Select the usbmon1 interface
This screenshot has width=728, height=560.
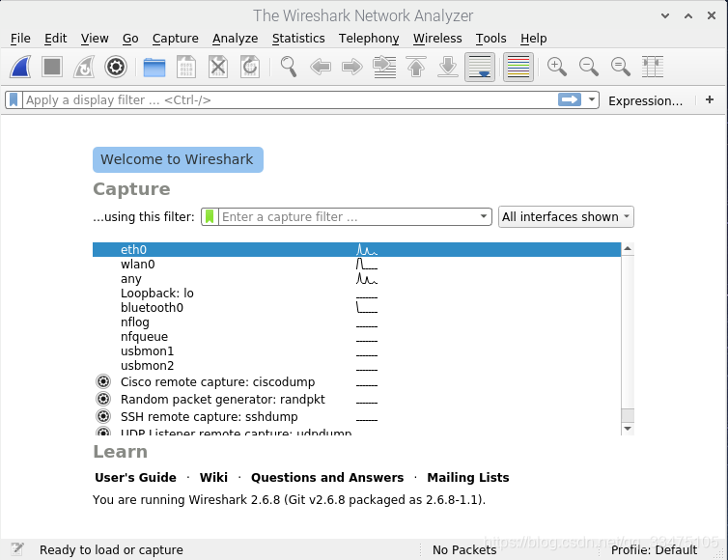[x=356, y=351]
